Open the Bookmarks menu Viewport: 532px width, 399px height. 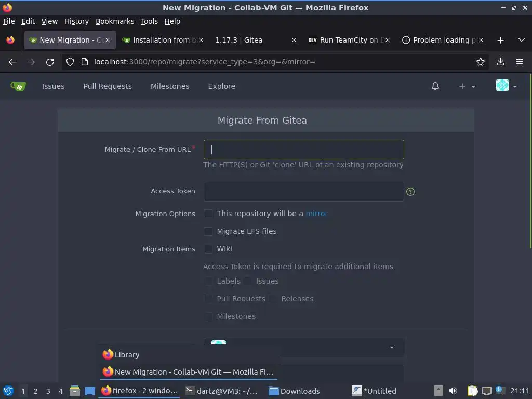[x=115, y=21]
